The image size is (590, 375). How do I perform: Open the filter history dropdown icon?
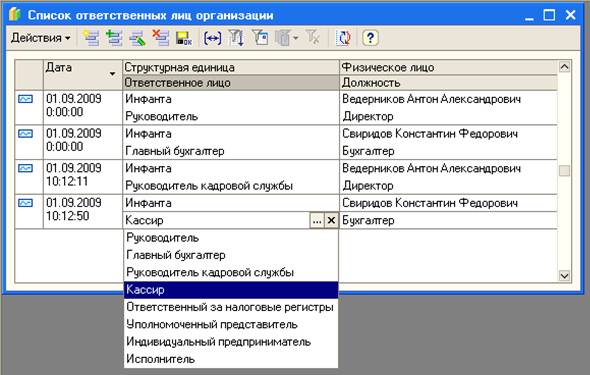point(287,38)
